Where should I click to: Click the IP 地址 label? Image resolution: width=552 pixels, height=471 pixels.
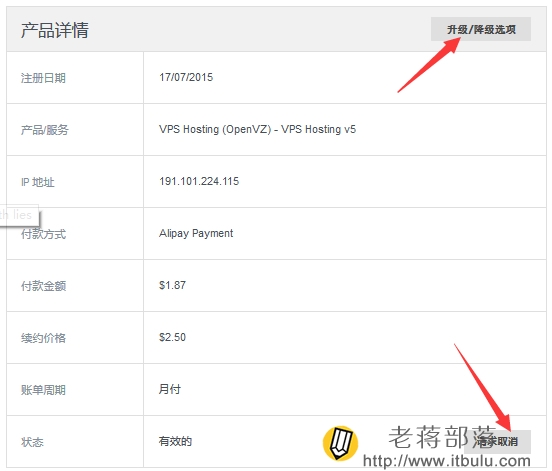38,182
